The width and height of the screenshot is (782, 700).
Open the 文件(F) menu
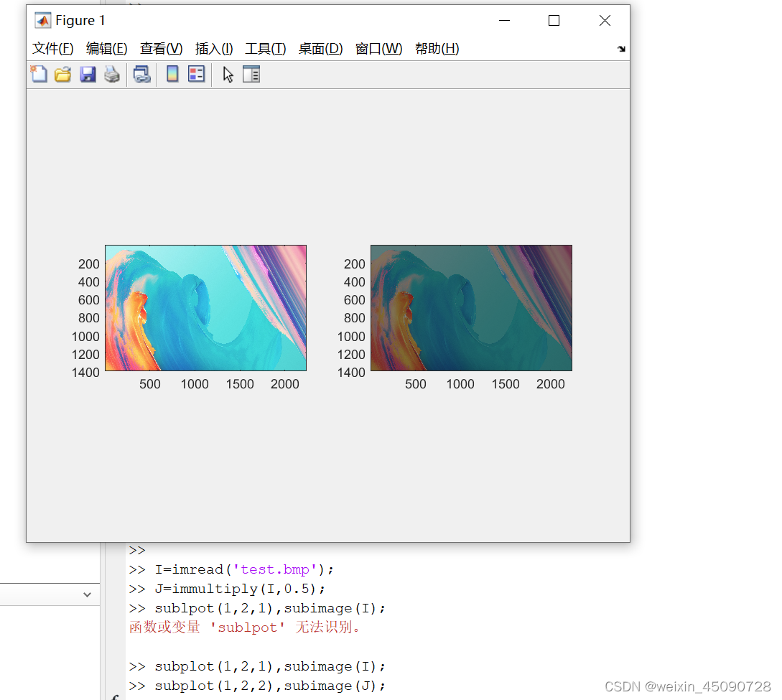coord(53,48)
